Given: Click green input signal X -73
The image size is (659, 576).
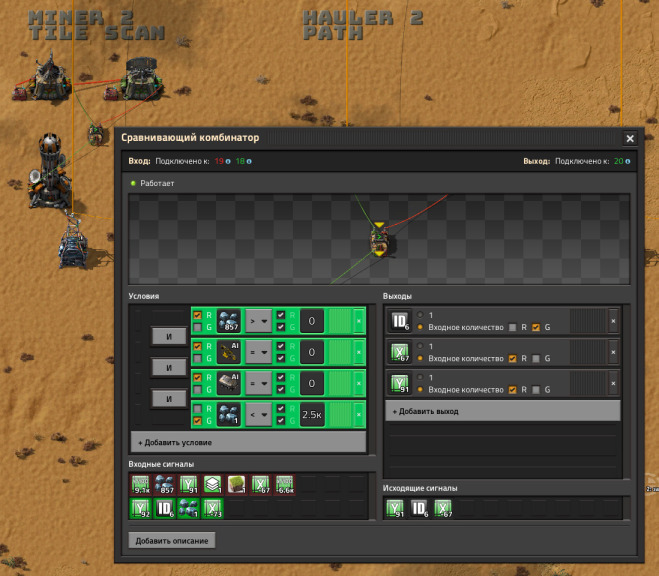Looking at the screenshot, I should (x=213, y=509).
